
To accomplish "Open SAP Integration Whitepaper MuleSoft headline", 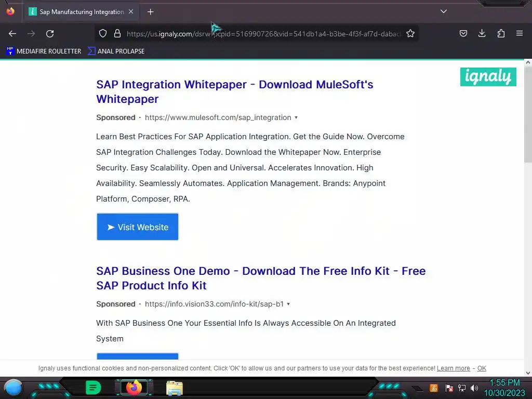I will click(x=234, y=91).
